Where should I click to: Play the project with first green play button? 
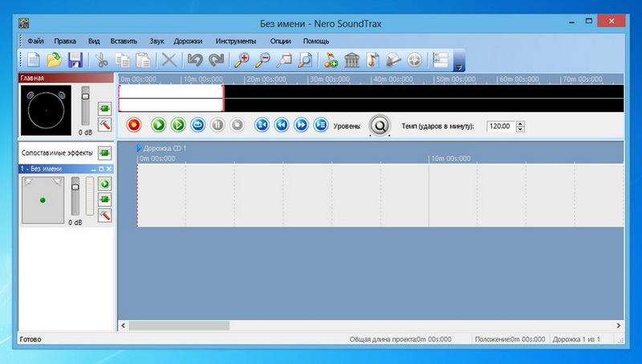pyautogui.click(x=158, y=125)
